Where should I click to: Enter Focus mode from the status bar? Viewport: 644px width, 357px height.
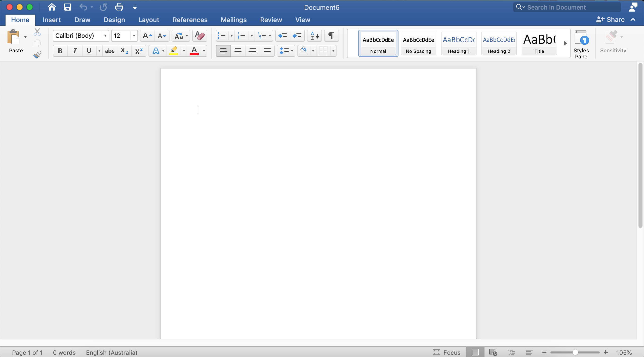(x=447, y=352)
